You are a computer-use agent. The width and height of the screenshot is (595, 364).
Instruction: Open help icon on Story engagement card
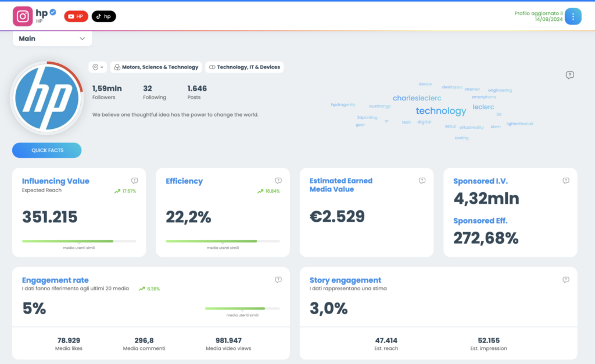pos(566,279)
